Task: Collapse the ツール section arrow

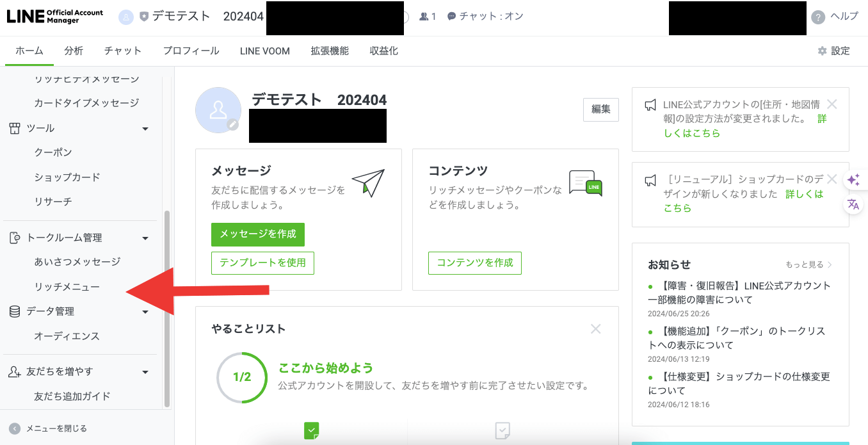Action: click(145, 129)
